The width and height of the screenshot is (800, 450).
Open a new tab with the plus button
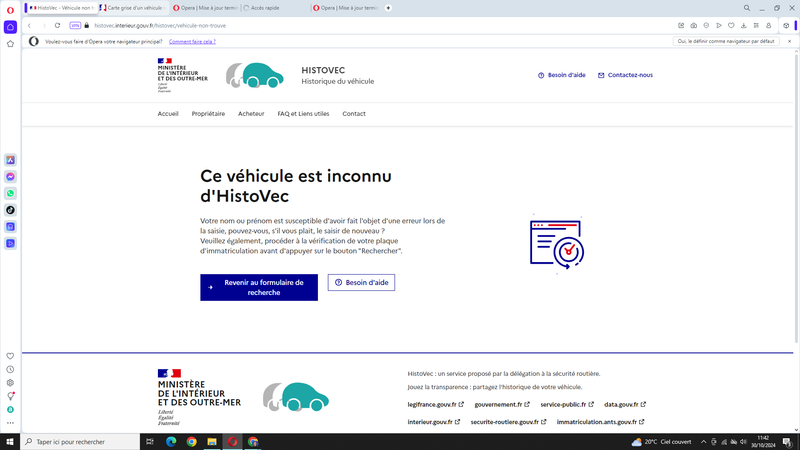388,8
